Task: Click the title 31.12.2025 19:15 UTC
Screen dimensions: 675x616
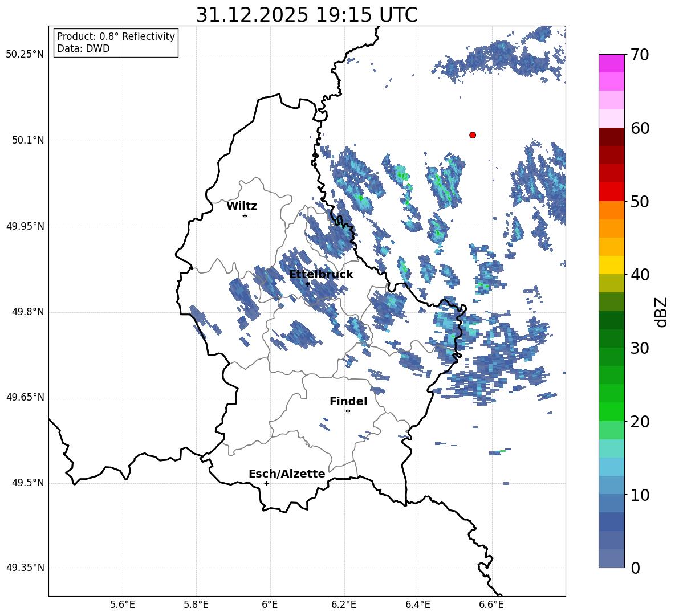Action: click(307, 15)
